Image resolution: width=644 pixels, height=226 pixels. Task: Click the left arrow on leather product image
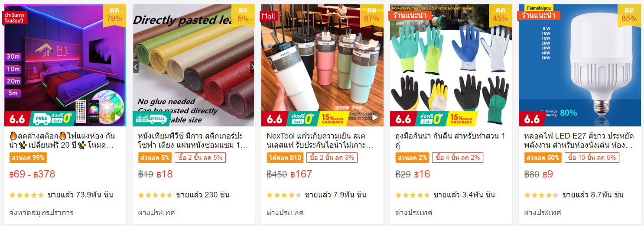136,67
